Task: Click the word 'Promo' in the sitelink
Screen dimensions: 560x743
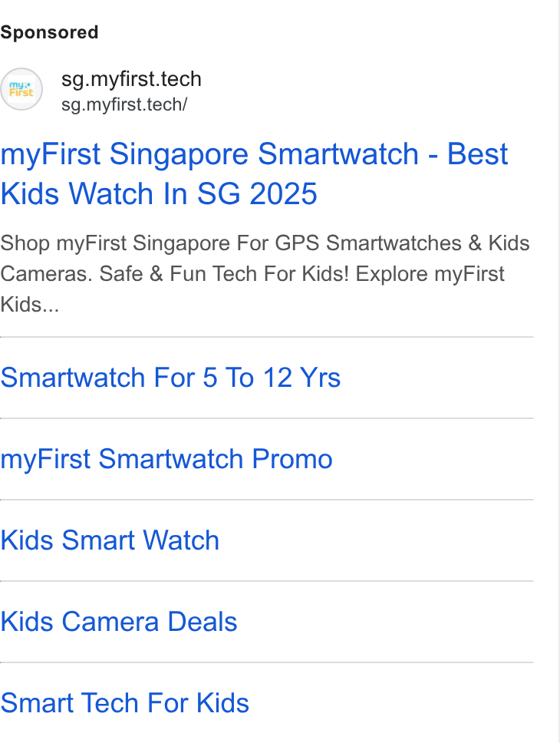Action: 292,459
